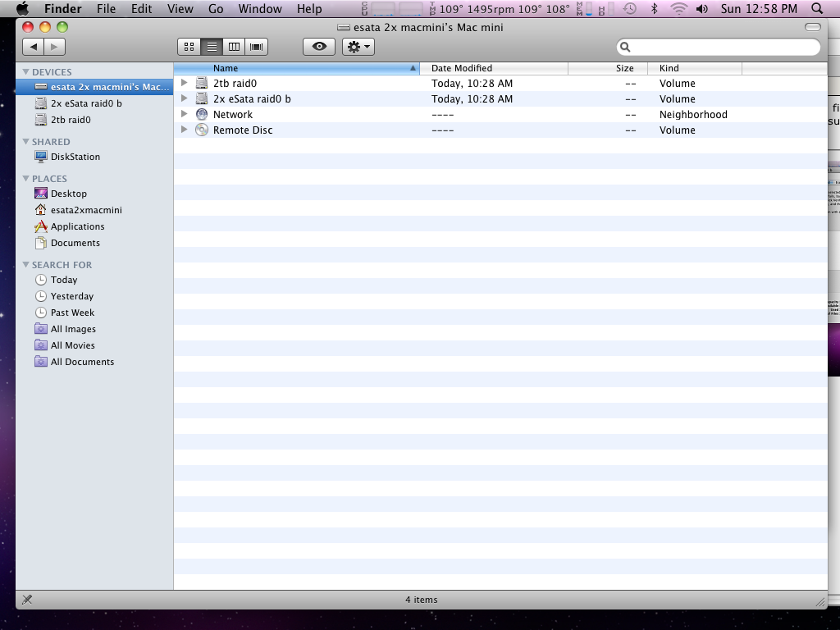840x630 pixels.
Task: Expand the Network row disclosure triangle
Action: pos(185,113)
